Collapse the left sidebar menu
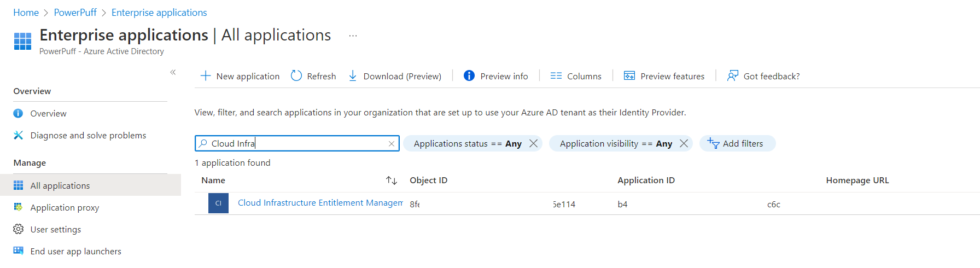Image resolution: width=980 pixels, height=268 pixels. click(173, 72)
